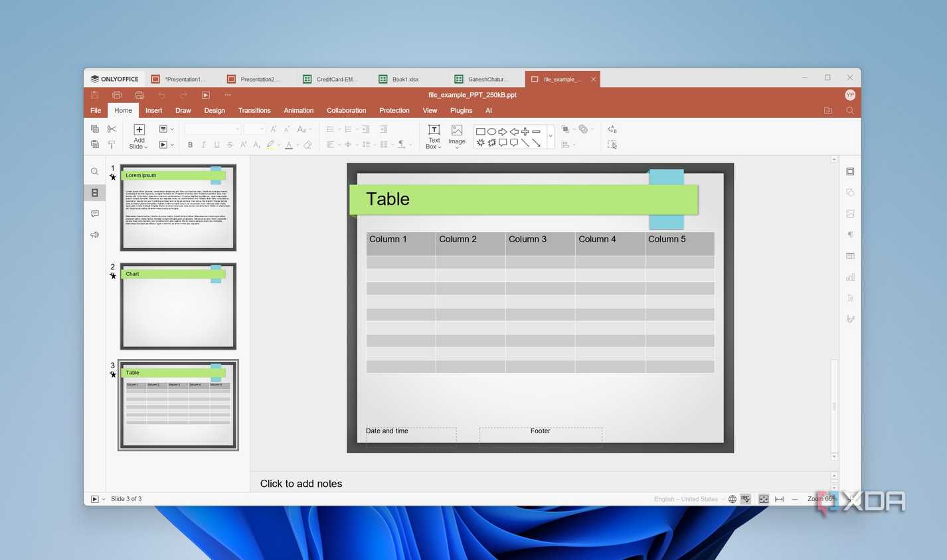Image resolution: width=947 pixels, height=560 pixels.
Task: Click the Image insert icon
Action: tap(457, 137)
